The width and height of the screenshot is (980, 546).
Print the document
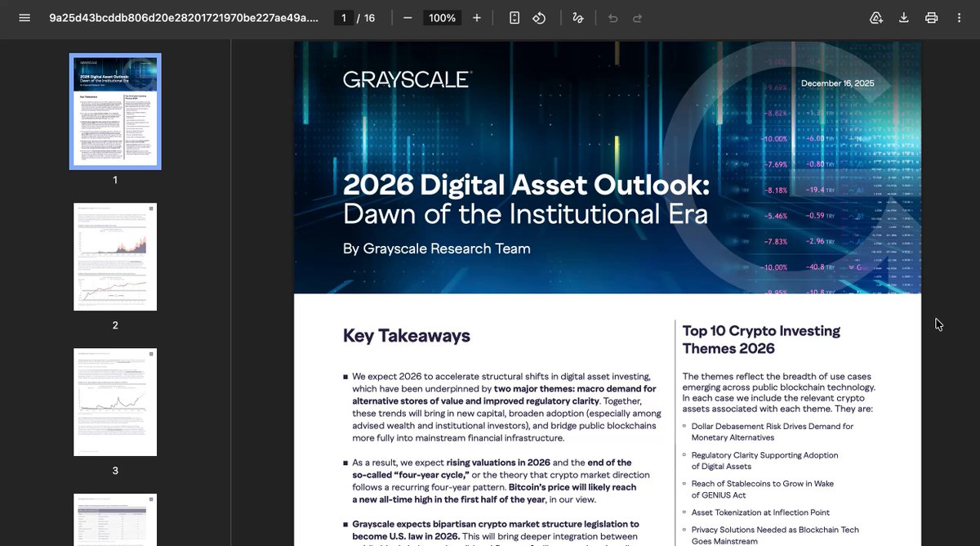pyautogui.click(x=931, y=18)
